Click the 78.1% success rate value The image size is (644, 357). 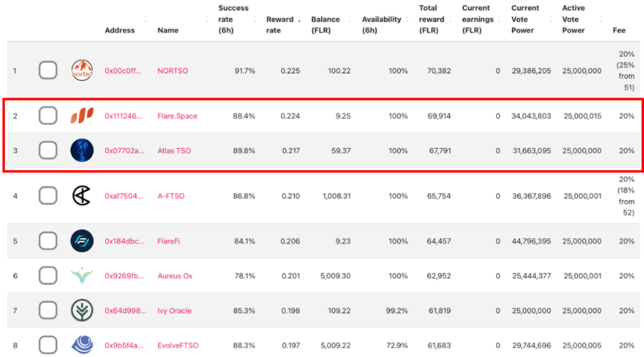tap(245, 276)
